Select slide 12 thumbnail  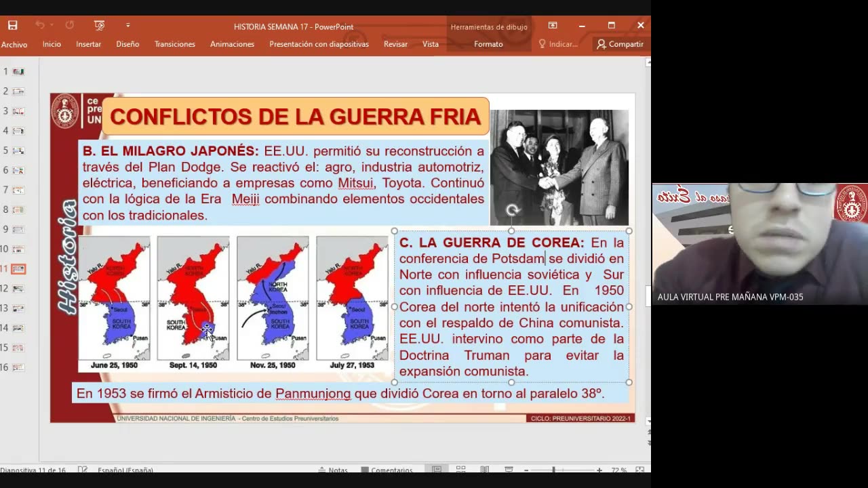(x=18, y=288)
